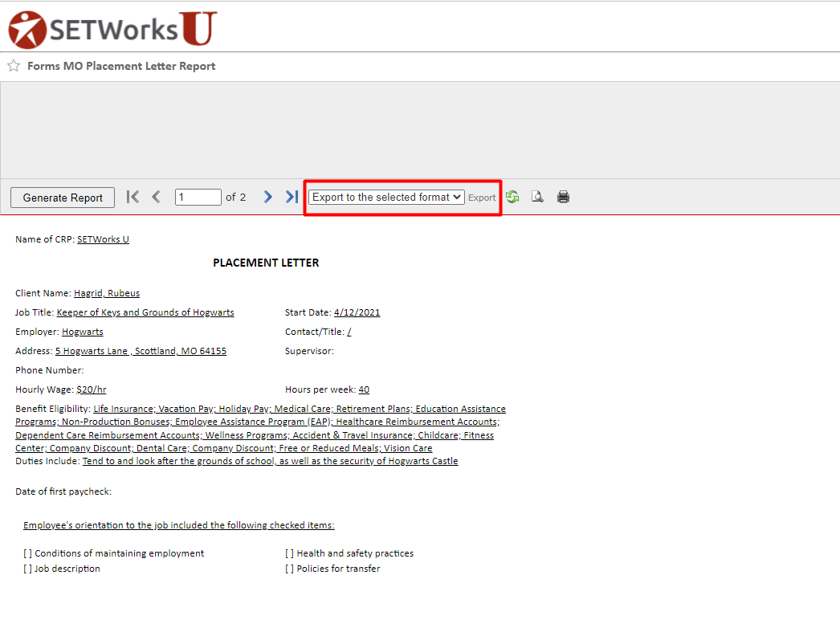This screenshot has height=628, width=840.
Task: Click the SETWorks U logo
Action: pos(112,29)
